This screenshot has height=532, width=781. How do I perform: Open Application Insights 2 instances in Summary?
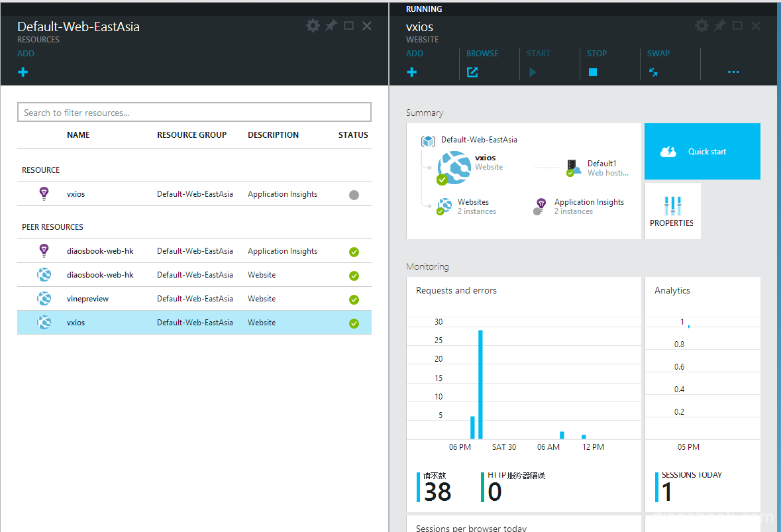tap(579, 206)
